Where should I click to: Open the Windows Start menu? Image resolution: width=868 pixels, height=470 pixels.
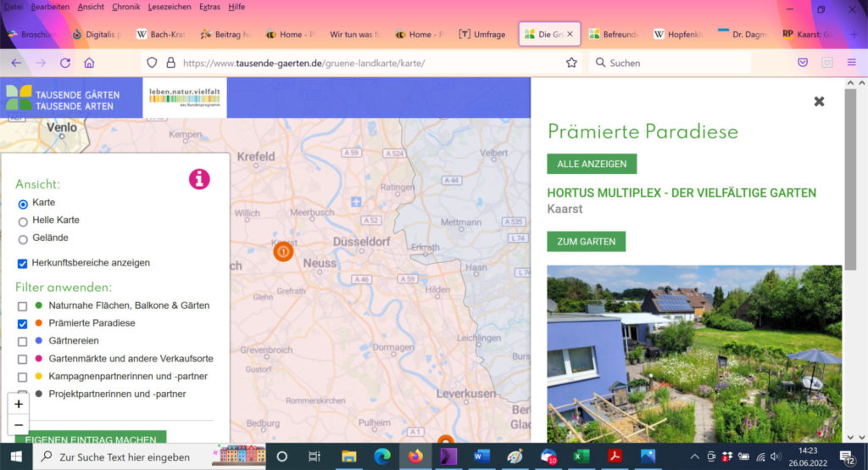coord(16,456)
